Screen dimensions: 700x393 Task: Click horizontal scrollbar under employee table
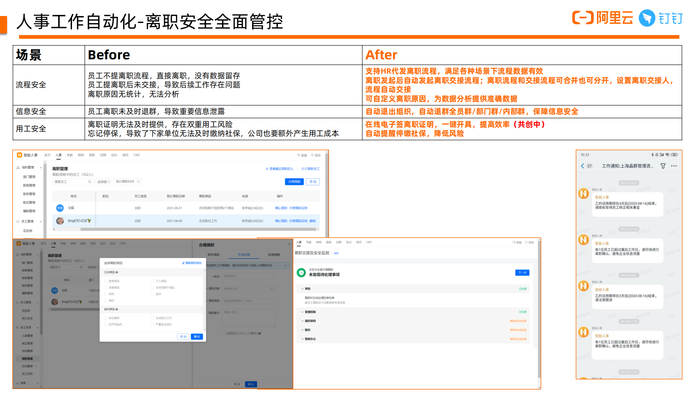click(x=199, y=229)
